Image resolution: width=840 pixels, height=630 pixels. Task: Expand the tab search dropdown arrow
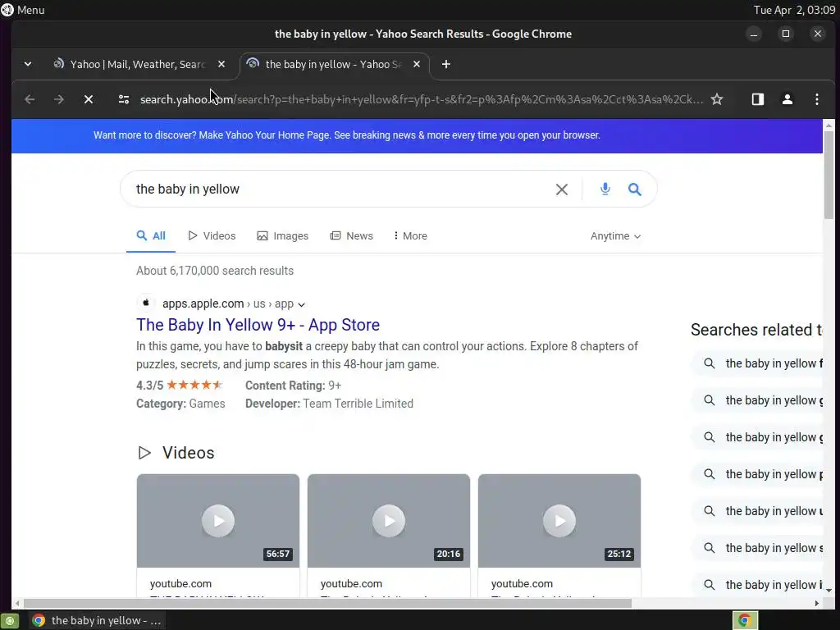(28, 64)
